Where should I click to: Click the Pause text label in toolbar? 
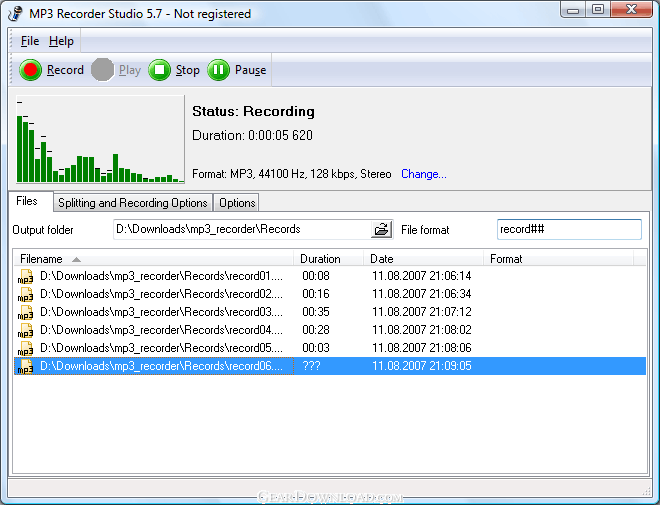pos(250,70)
